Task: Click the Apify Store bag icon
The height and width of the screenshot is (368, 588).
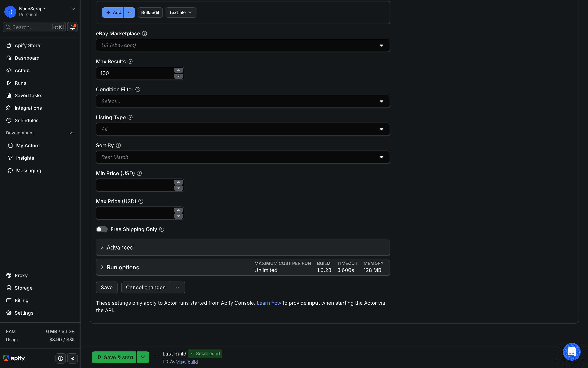Action: [x=9, y=45]
